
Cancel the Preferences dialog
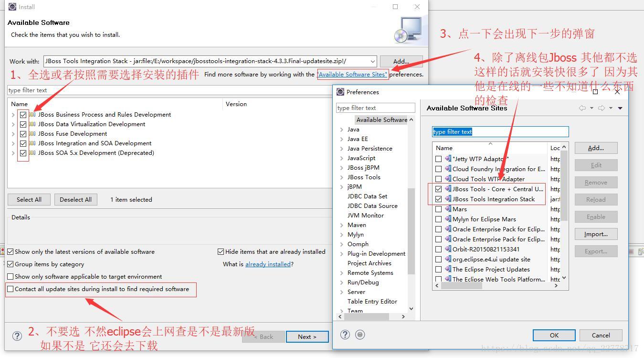[x=601, y=335]
